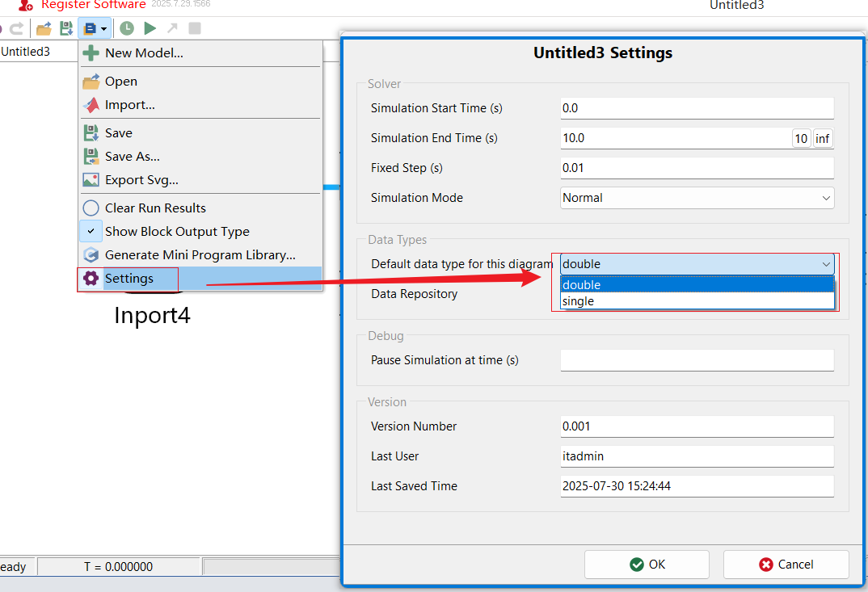This screenshot has height=592, width=868.
Task: Run simulation with green play button
Action: (x=150, y=28)
